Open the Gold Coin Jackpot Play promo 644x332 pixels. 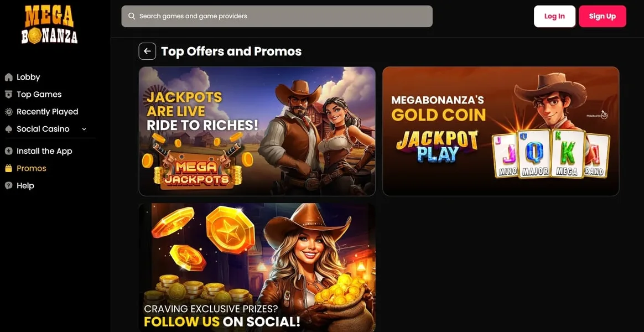click(501, 131)
